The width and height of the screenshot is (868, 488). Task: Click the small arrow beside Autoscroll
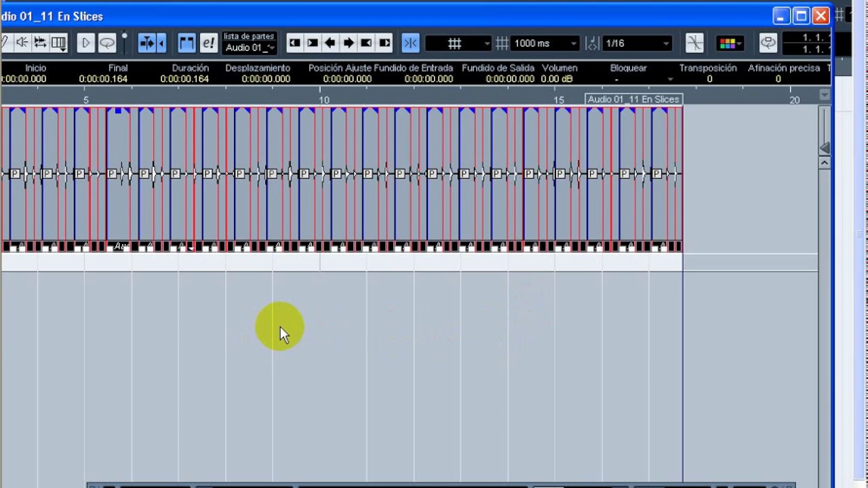161,43
